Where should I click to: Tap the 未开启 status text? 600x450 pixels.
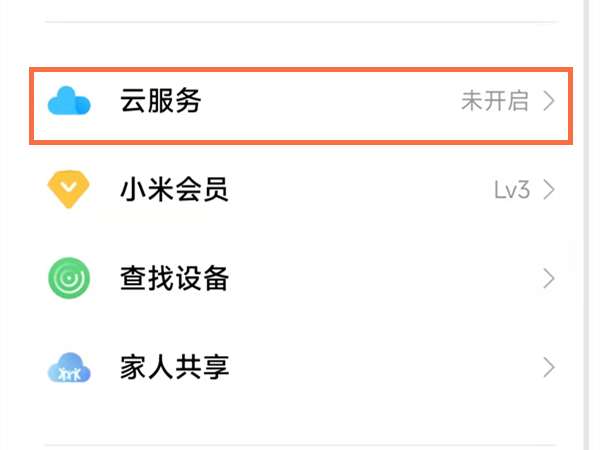pos(494,102)
